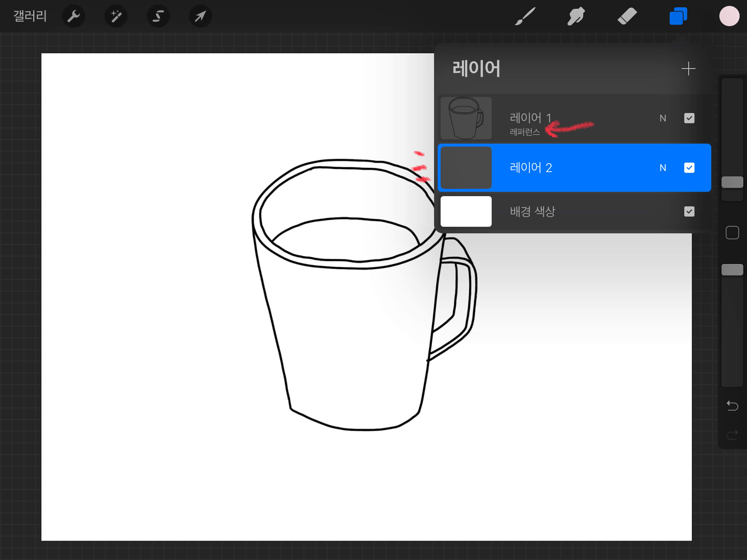Select the Brush tool
The height and width of the screenshot is (560, 747).
click(525, 16)
